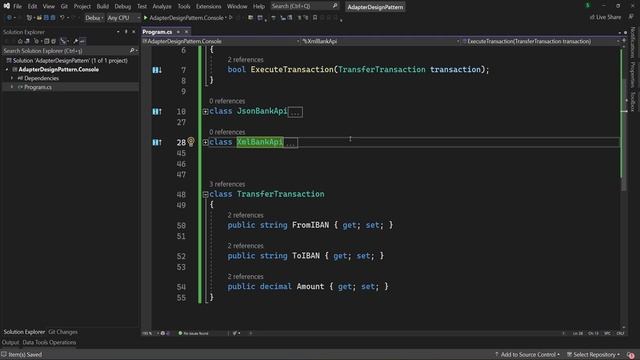Viewport: 640px width, 360px height.
Task: Open the Edit menu
Action: (x=32, y=6)
